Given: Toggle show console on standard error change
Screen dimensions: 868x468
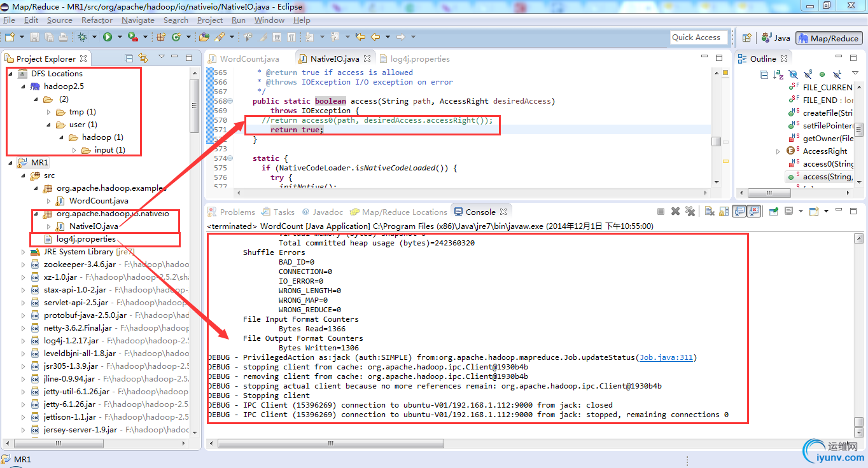Looking at the screenshot, I should point(755,211).
